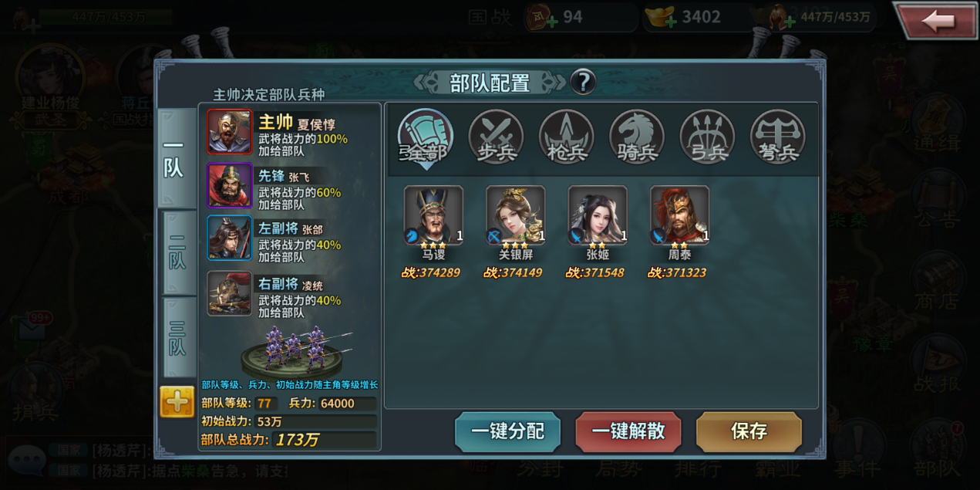The height and width of the screenshot is (490, 980).
Task: Filter generals by 枪兵 spearman icon
Action: point(567,137)
